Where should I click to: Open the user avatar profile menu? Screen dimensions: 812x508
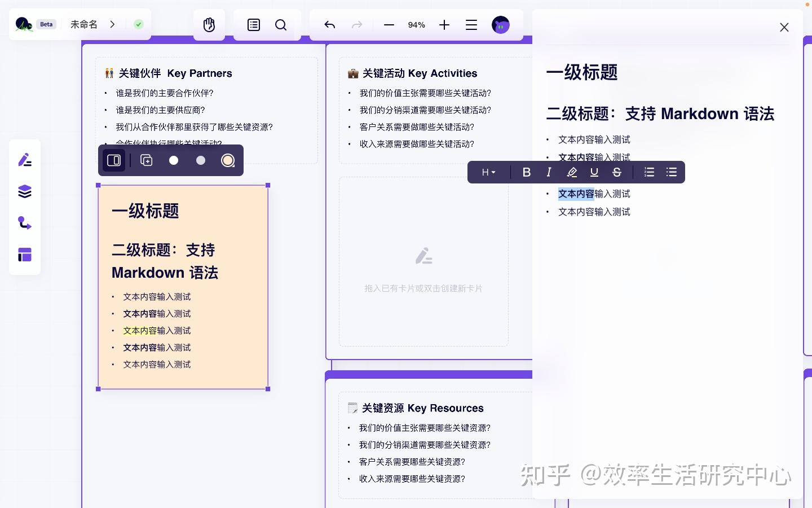(500, 25)
